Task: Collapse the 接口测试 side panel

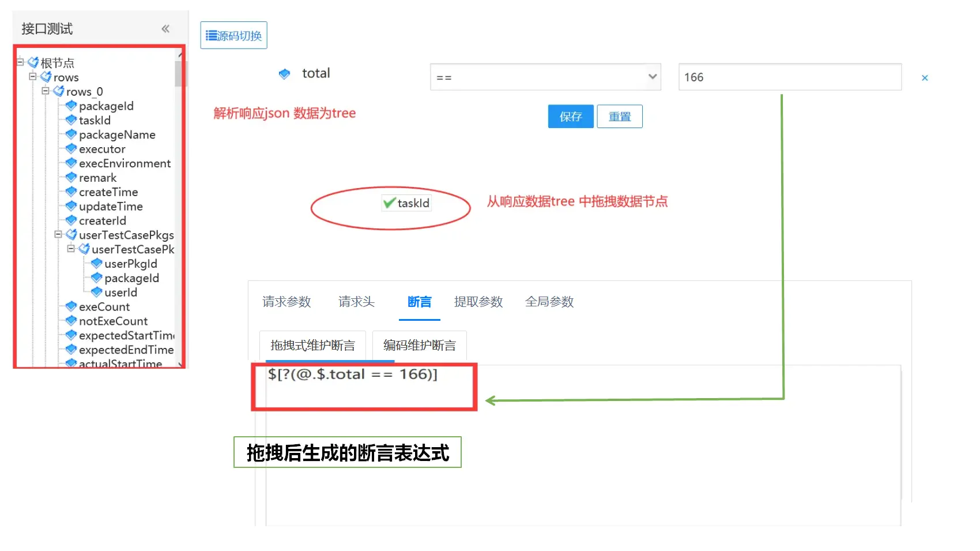Action: click(165, 29)
